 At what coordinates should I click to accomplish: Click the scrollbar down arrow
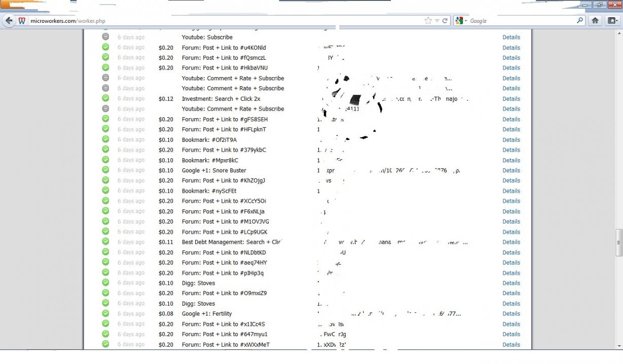pyautogui.click(x=619, y=346)
